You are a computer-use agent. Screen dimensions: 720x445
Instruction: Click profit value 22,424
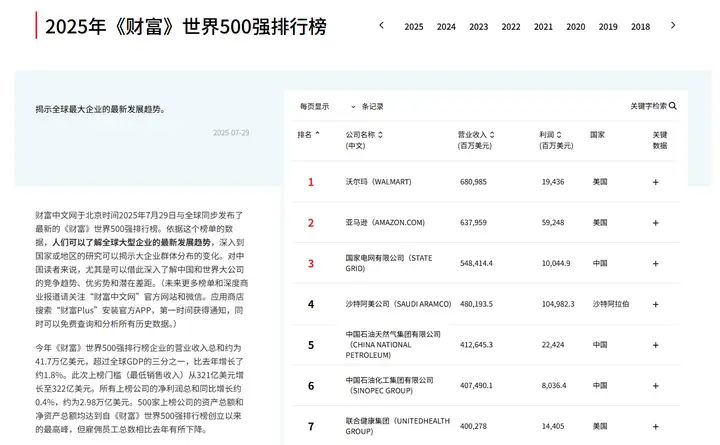tap(553, 345)
